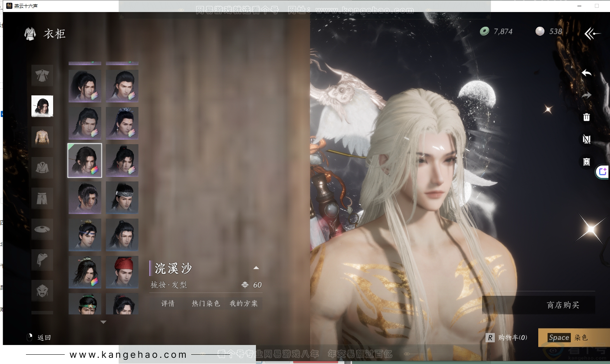Click the redo arrow icon

586,95
